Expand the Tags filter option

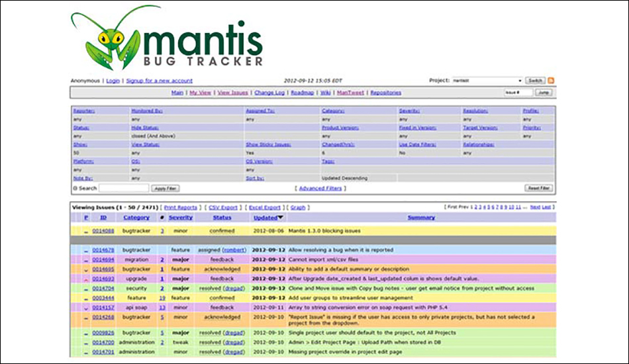coord(328,161)
